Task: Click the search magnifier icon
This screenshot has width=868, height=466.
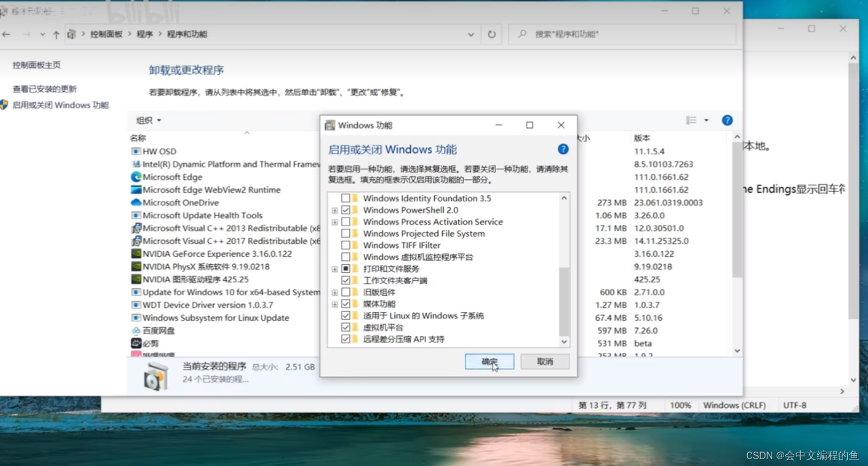Action: (x=522, y=34)
